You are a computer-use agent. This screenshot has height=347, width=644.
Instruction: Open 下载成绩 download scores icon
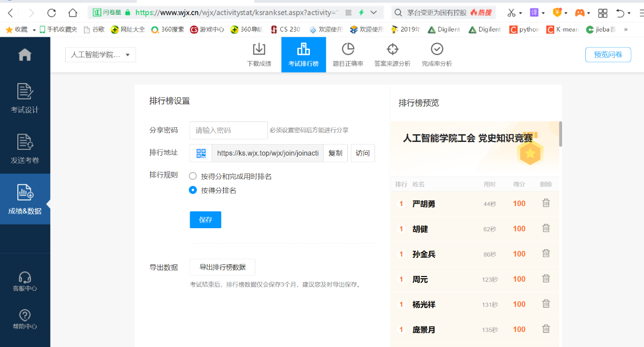click(259, 54)
